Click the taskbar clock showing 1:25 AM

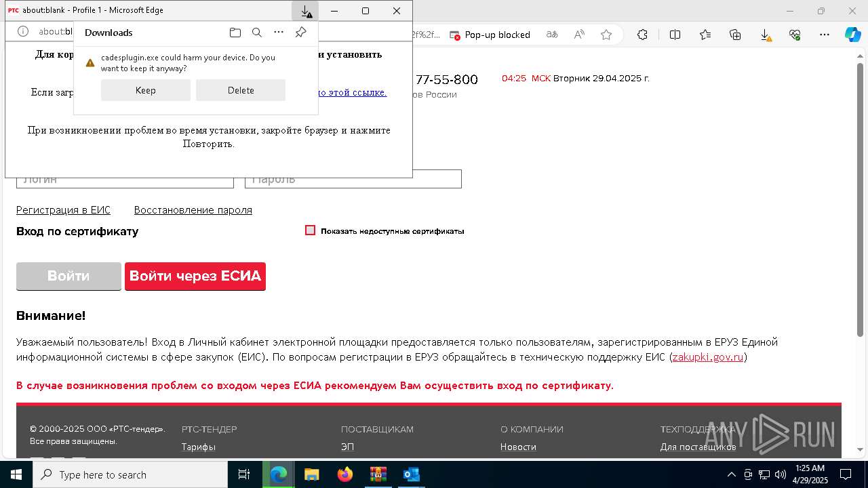click(x=810, y=474)
